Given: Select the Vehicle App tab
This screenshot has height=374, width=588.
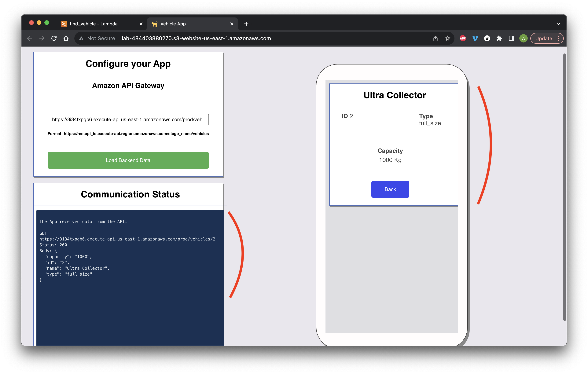Looking at the screenshot, I should pyautogui.click(x=192, y=24).
